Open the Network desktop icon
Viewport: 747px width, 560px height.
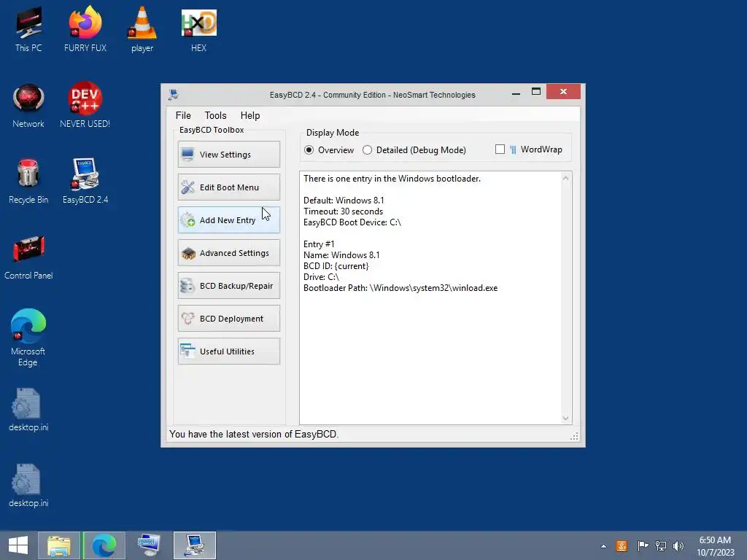click(28, 106)
